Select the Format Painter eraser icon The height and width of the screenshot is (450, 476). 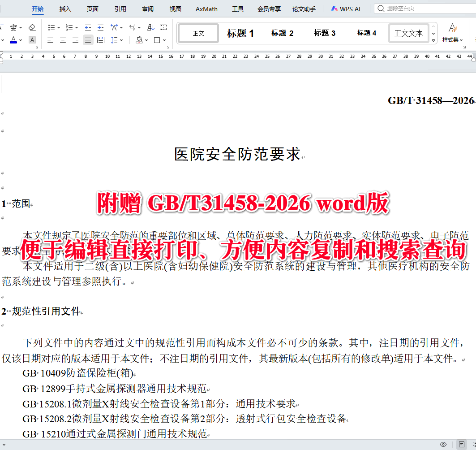pos(32,27)
